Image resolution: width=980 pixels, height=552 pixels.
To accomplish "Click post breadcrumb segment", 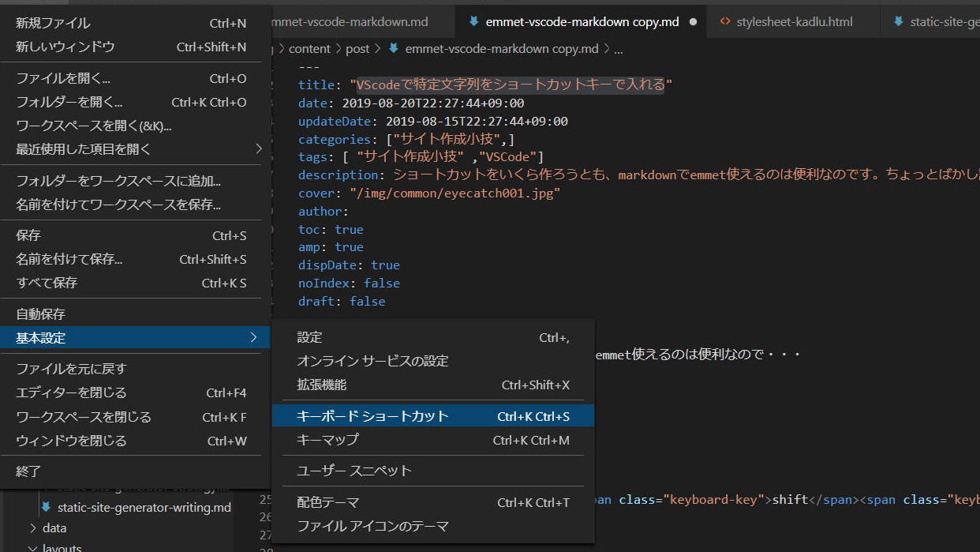I will coord(357,49).
